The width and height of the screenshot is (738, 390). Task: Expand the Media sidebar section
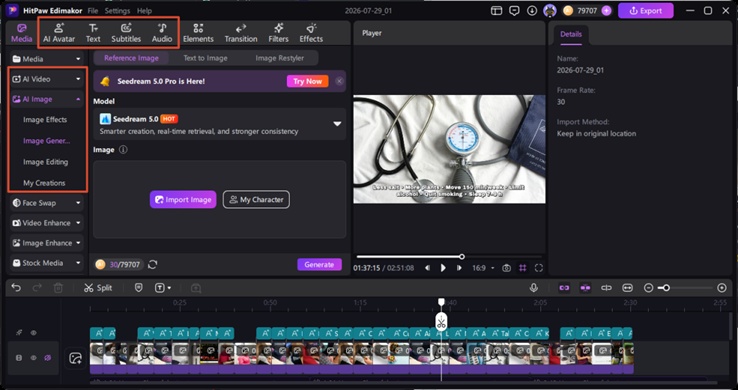pyautogui.click(x=47, y=59)
